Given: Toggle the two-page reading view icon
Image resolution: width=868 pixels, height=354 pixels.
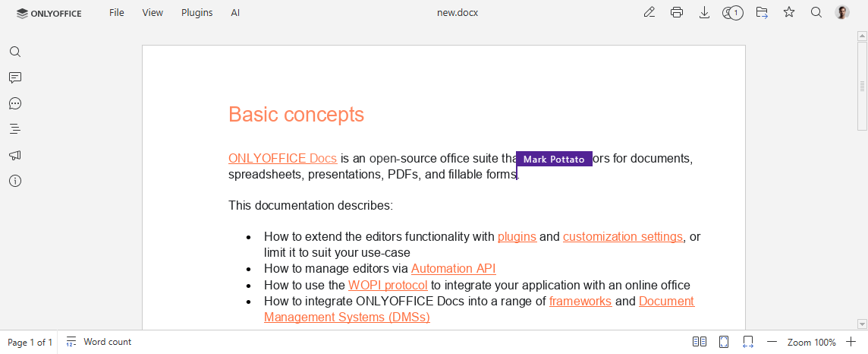Looking at the screenshot, I should pos(700,342).
